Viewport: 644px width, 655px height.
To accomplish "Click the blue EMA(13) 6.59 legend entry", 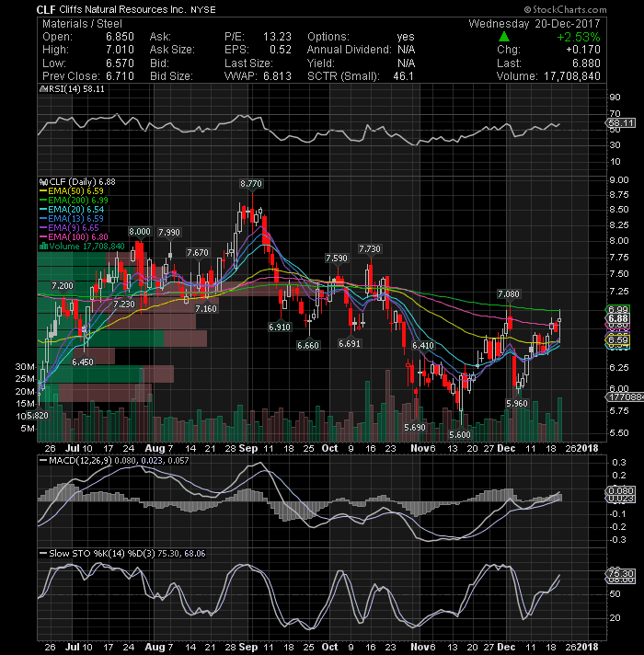I will pyautogui.click(x=72, y=219).
